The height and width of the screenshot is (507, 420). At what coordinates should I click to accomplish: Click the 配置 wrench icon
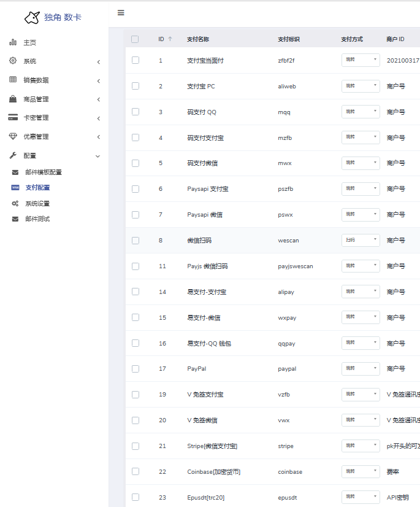tap(13, 155)
